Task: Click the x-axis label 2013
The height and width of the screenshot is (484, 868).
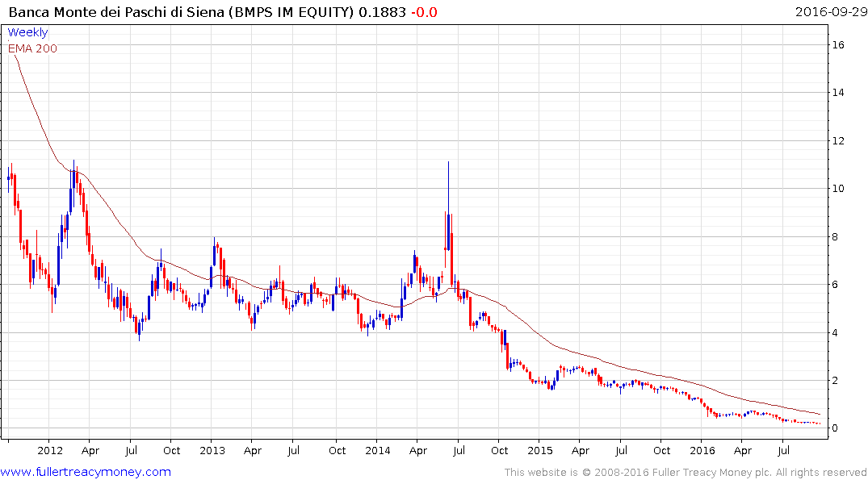Action: pos(212,450)
